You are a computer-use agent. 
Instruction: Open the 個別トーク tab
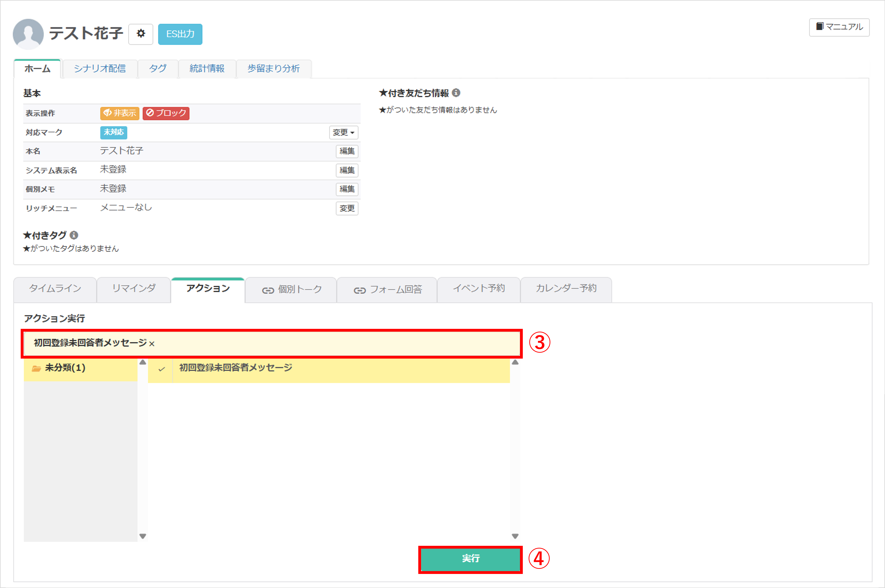click(x=292, y=289)
